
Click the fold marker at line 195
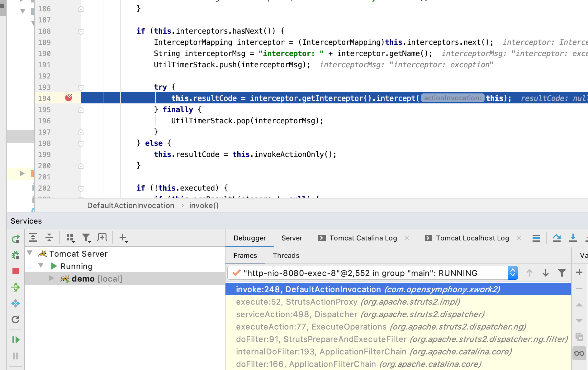tap(81, 110)
